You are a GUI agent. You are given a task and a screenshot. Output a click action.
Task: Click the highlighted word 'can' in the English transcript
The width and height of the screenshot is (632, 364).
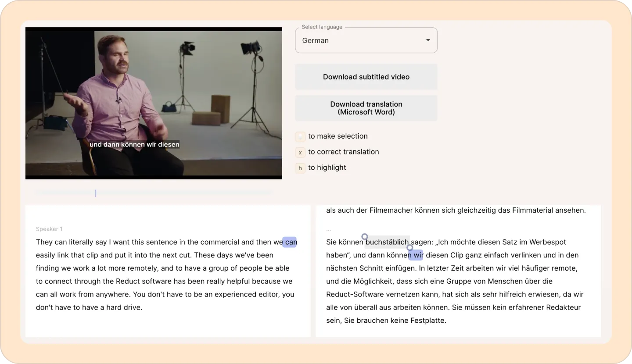point(291,242)
